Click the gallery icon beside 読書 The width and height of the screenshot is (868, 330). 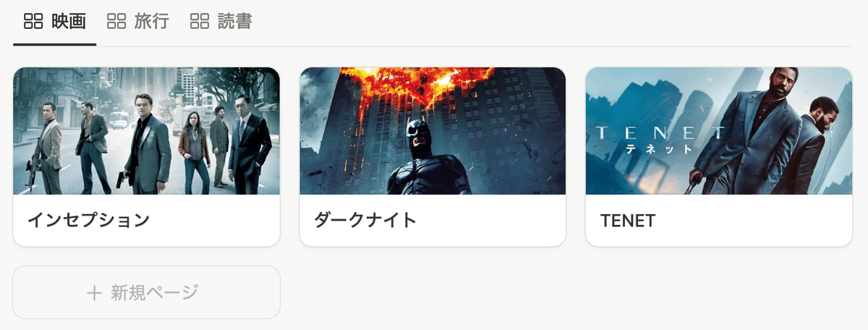coord(200,21)
